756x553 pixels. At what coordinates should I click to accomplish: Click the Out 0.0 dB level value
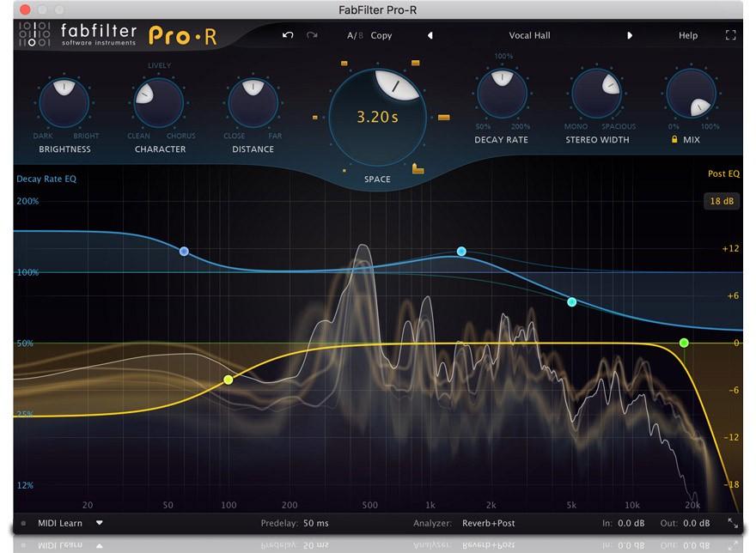696,523
